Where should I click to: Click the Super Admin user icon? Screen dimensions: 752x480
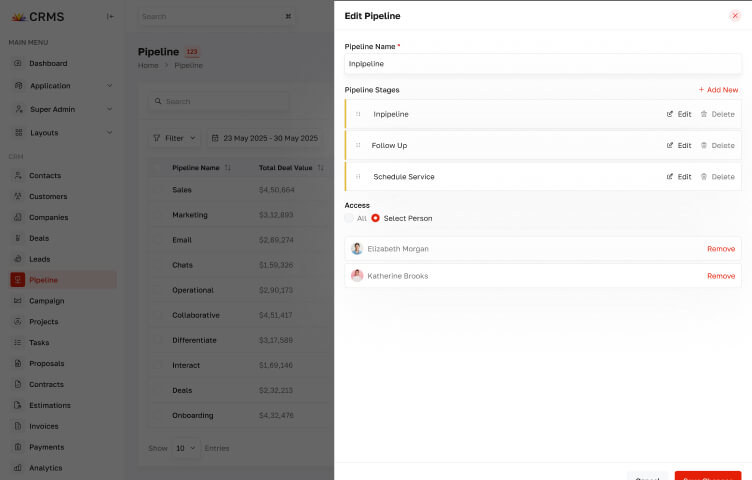19,109
